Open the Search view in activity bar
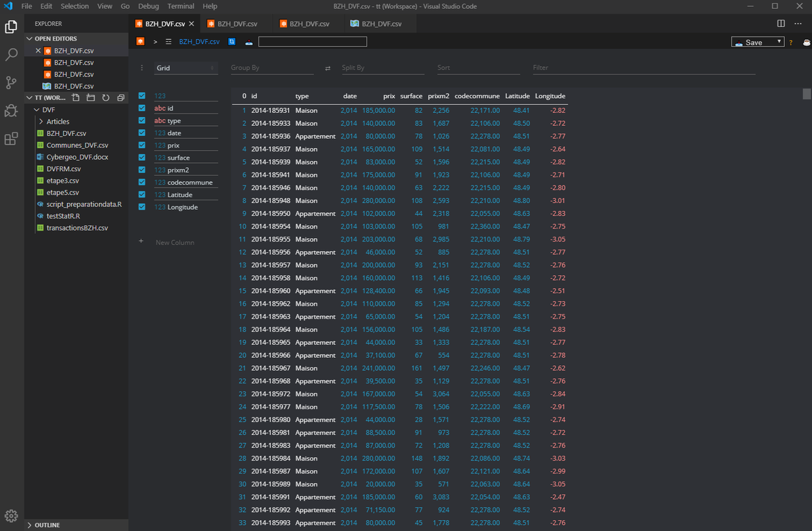The height and width of the screenshot is (531, 812). pyautogui.click(x=12, y=55)
